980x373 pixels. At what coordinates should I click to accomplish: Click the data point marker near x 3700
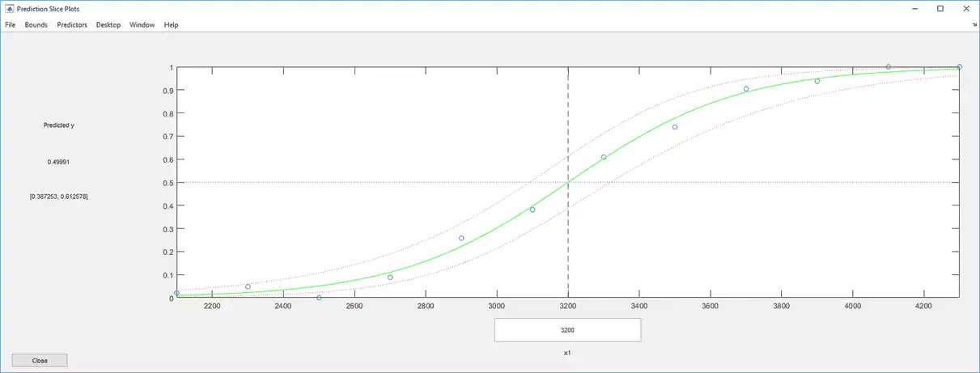(746, 89)
